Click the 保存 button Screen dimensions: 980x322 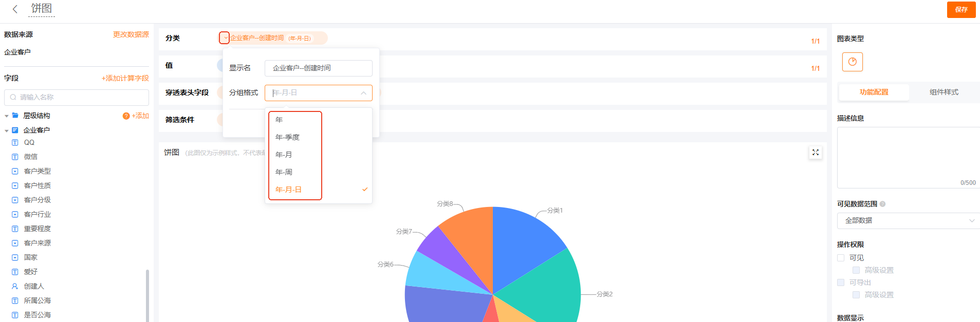tap(961, 10)
